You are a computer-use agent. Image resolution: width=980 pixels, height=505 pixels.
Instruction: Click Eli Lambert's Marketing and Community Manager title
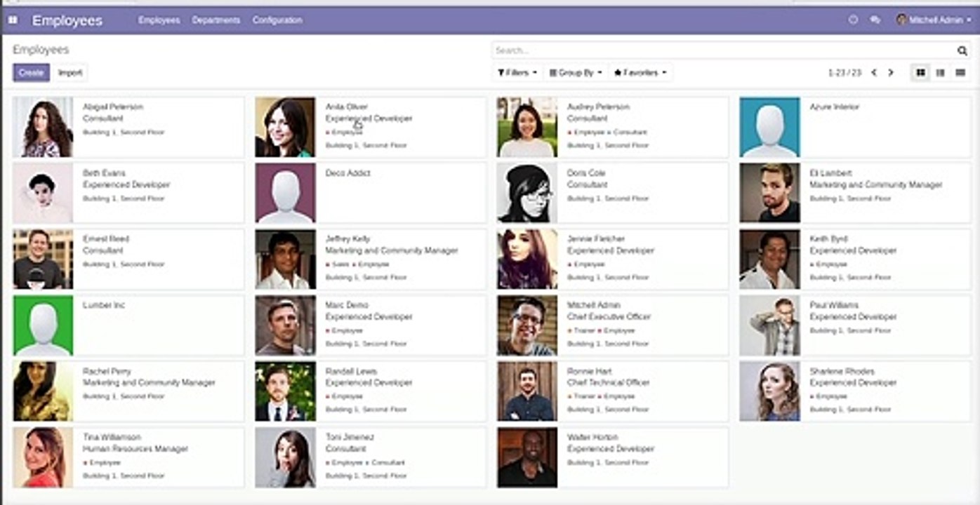pos(876,185)
